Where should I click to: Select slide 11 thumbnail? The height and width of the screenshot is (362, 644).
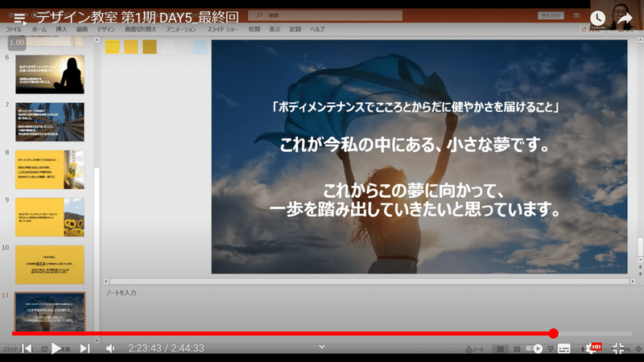point(50,311)
